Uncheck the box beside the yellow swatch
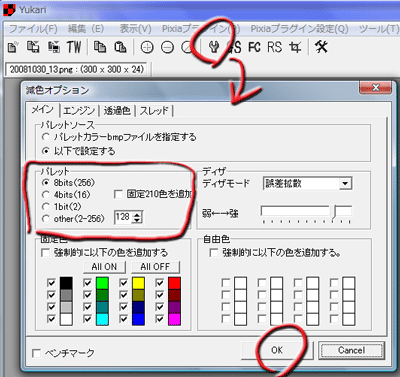Image resolution: width=400 pixels, height=377 pixels. (124, 283)
